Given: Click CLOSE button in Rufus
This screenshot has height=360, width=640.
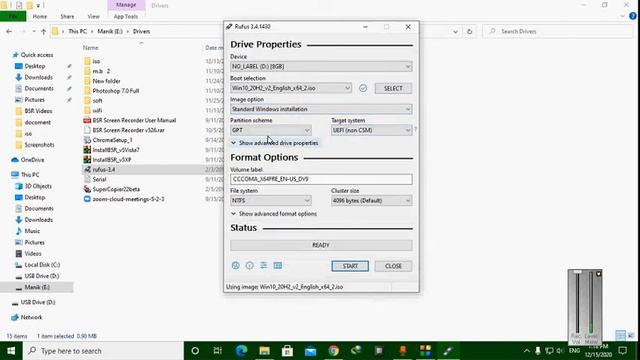Looking at the screenshot, I should tap(393, 266).
